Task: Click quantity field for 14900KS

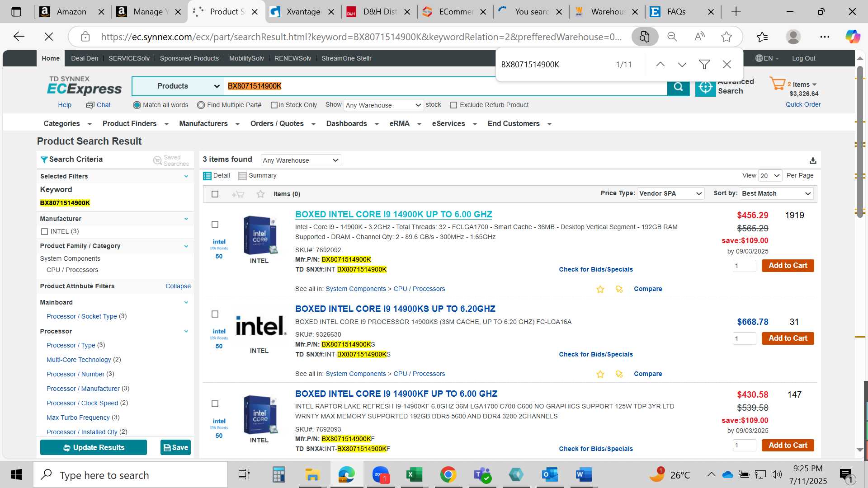Action: coord(744,338)
